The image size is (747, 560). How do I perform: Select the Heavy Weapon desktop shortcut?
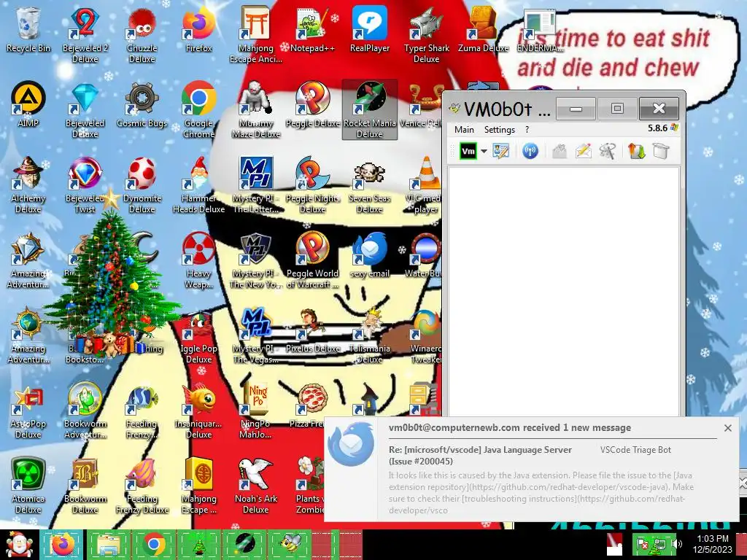coord(198,260)
